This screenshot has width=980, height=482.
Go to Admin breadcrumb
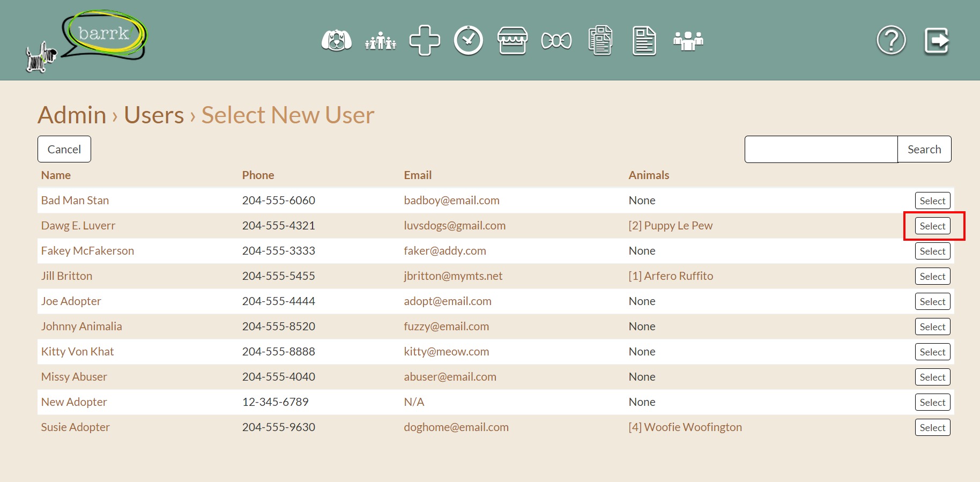pos(72,115)
